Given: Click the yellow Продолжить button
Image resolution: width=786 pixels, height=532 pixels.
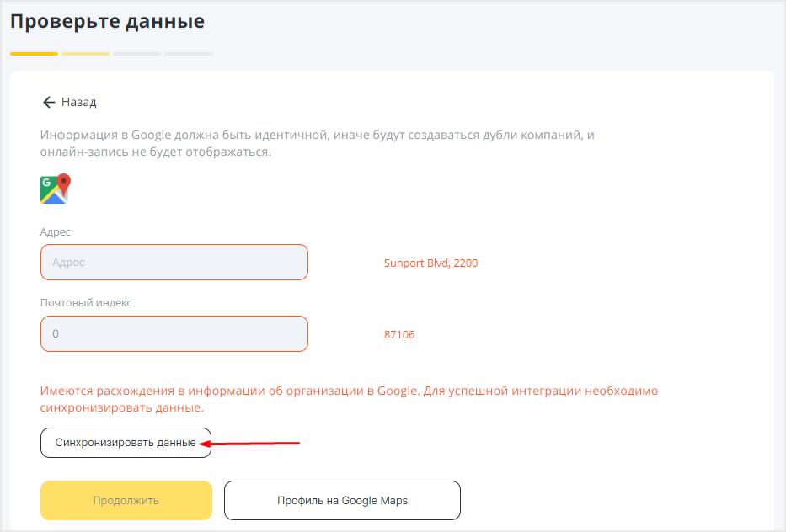Looking at the screenshot, I should pyautogui.click(x=126, y=501).
